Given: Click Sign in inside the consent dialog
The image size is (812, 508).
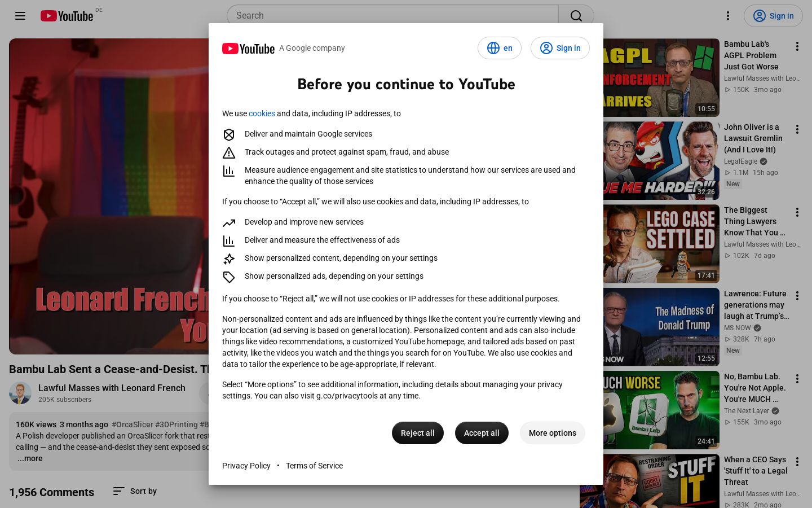Looking at the screenshot, I should point(560,48).
